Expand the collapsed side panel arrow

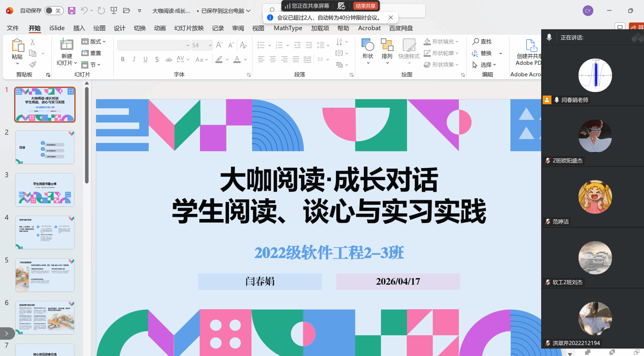7,333
